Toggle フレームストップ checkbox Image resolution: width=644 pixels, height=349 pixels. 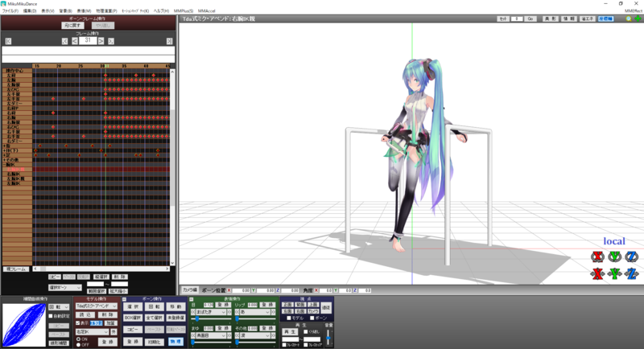coord(306,345)
